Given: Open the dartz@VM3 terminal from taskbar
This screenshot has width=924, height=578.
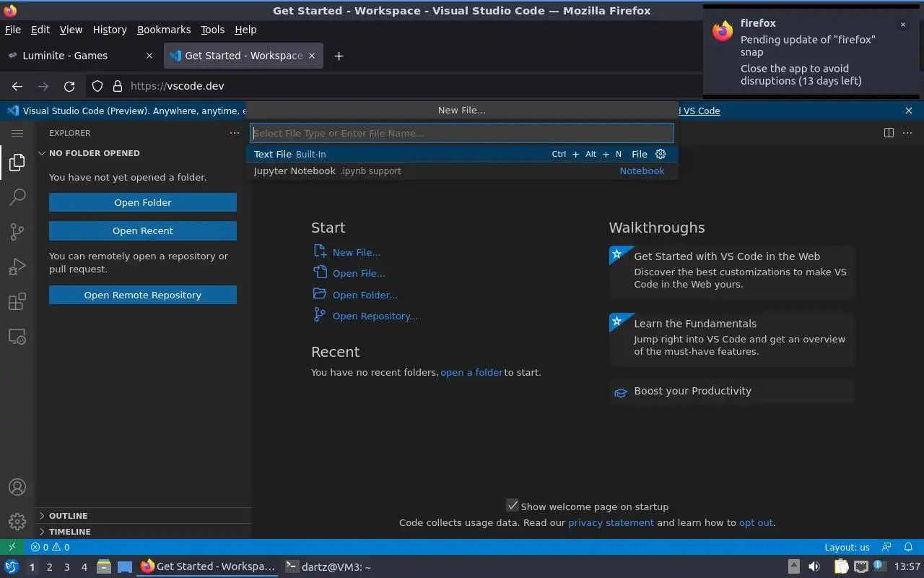Looking at the screenshot, I should [x=328, y=567].
